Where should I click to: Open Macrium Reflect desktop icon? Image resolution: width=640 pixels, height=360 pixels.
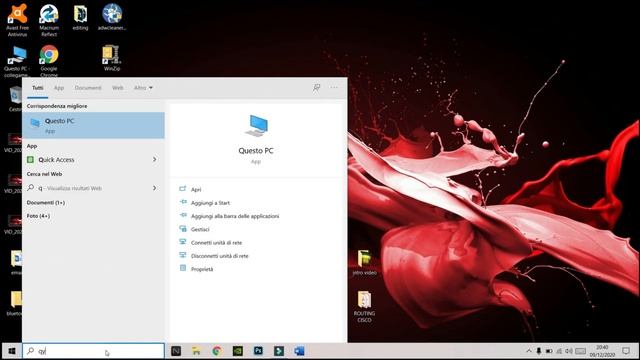coord(49,20)
